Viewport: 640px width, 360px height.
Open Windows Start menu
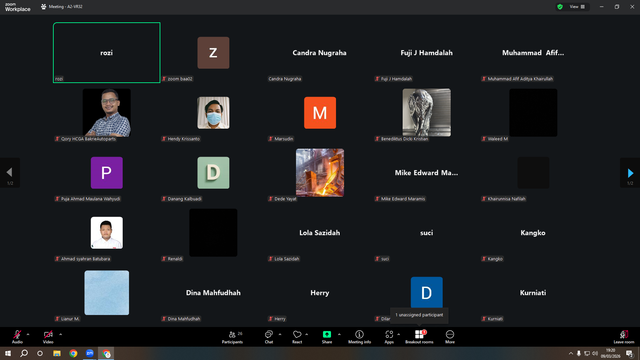coord(8,353)
